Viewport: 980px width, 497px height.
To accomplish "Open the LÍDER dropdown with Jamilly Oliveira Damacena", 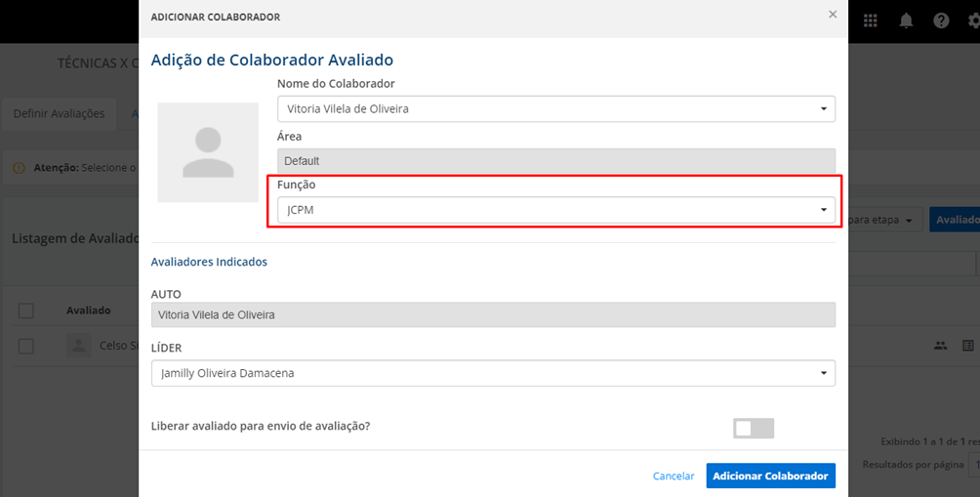I will click(493, 373).
